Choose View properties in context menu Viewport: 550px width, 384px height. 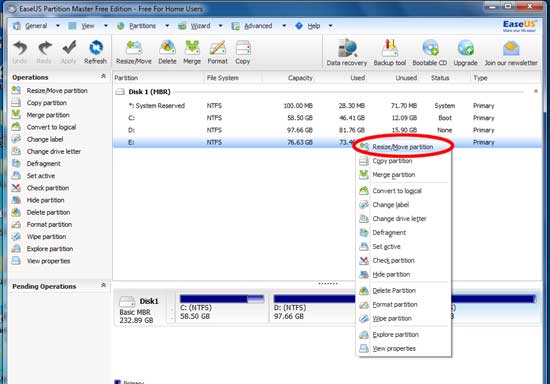click(403, 349)
